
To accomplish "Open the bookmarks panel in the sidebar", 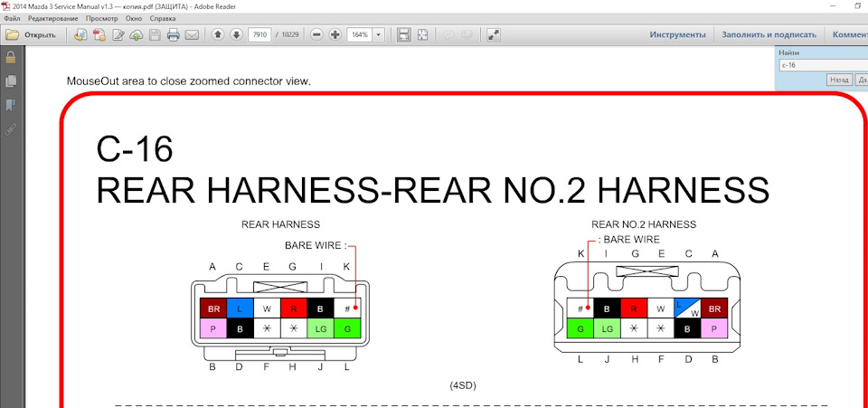I will (x=11, y=105).
